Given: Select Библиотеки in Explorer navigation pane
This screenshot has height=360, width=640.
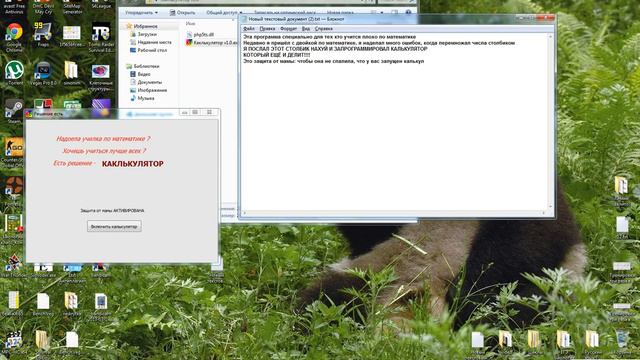Looking at the screenshot, I should point(142,66).
